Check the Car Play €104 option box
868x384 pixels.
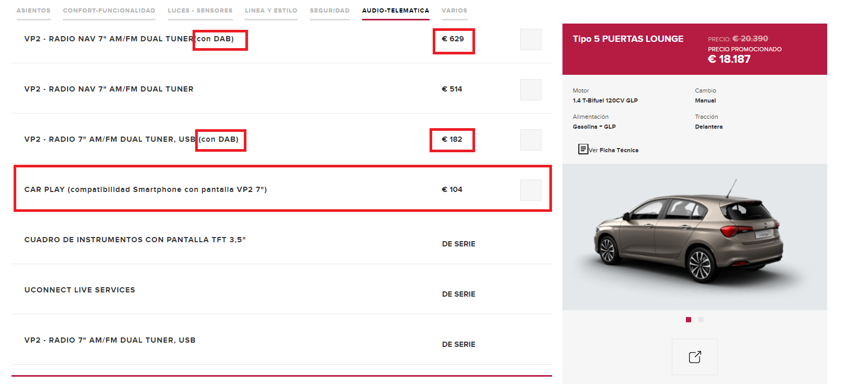531,190
